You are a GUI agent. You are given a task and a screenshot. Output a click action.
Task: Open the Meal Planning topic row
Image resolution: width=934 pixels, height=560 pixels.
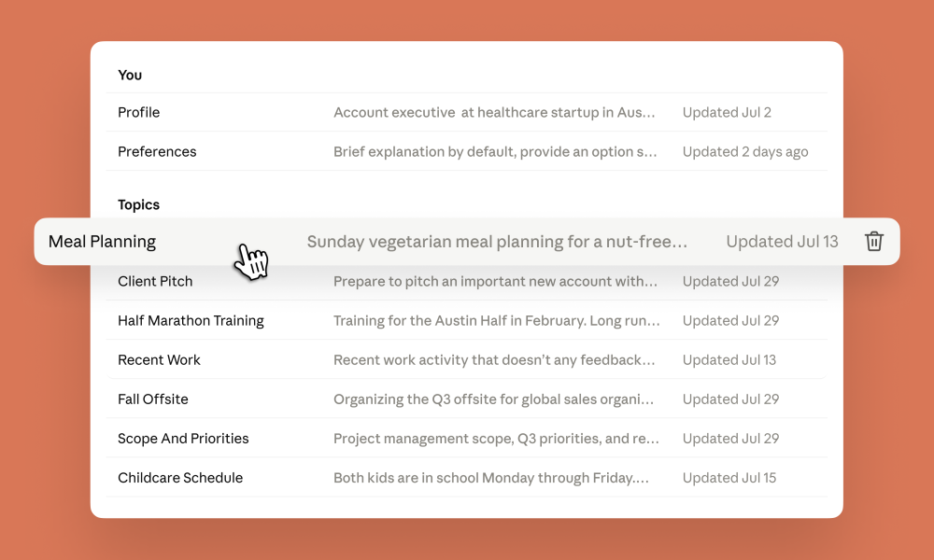click(467, 241)
